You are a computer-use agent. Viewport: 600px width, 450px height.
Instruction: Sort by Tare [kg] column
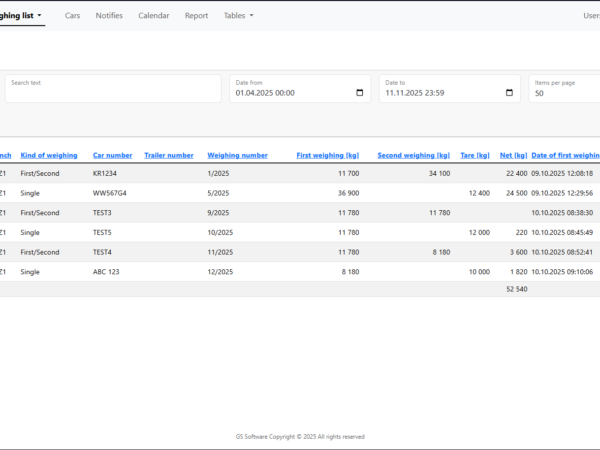click(x=475, y=155)
